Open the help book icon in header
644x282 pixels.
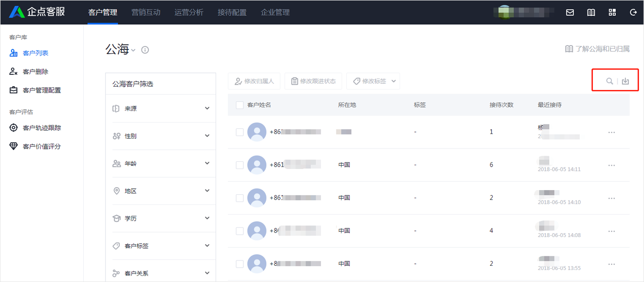tap(591, 12)
